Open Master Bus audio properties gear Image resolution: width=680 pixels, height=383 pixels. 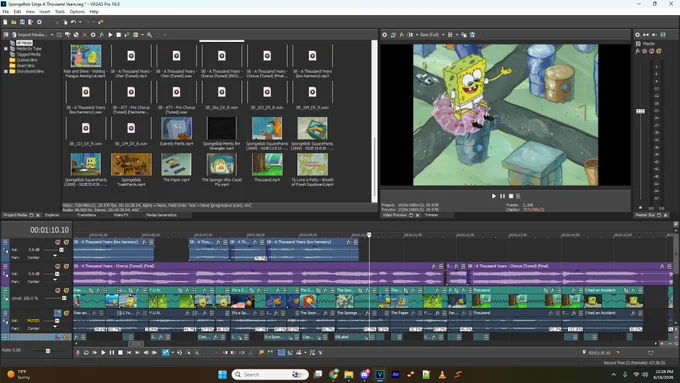click(x=638, y=35)
